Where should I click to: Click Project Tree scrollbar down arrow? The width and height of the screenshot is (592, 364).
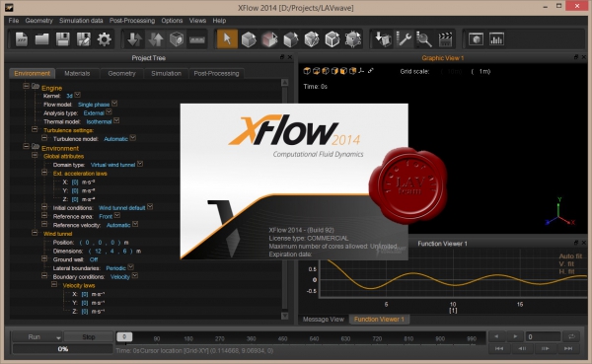(285, 316)
